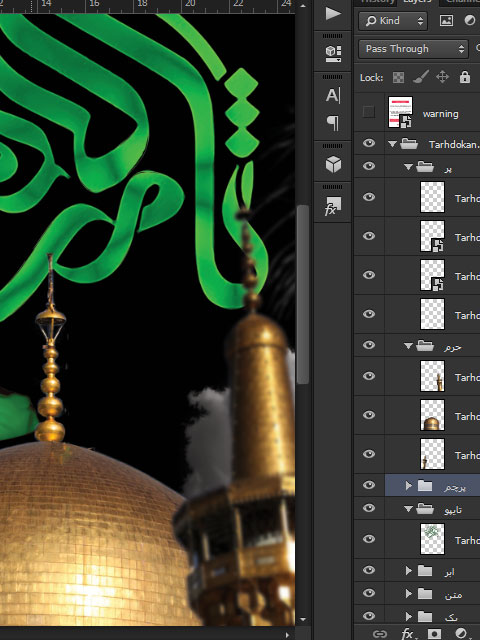Filter layers by adjustment layers icon
This screenshot has width=480, height=640.
click(469, 20)
